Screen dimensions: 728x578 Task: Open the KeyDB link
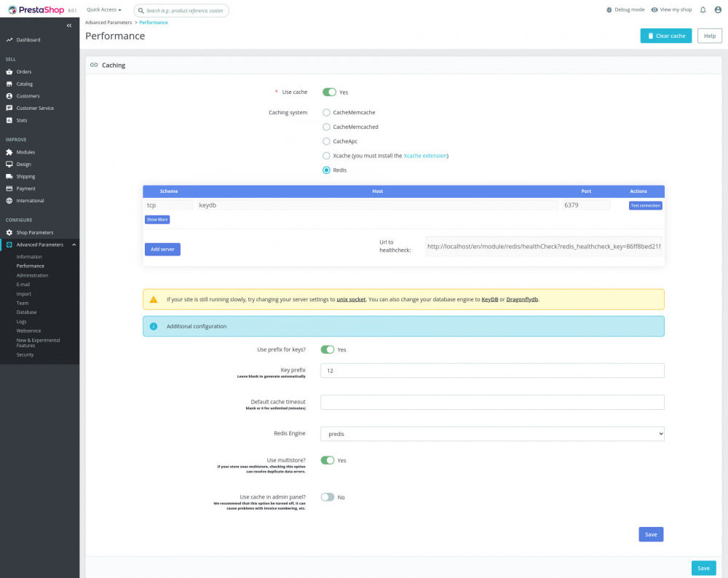click(x=490, y=299)
